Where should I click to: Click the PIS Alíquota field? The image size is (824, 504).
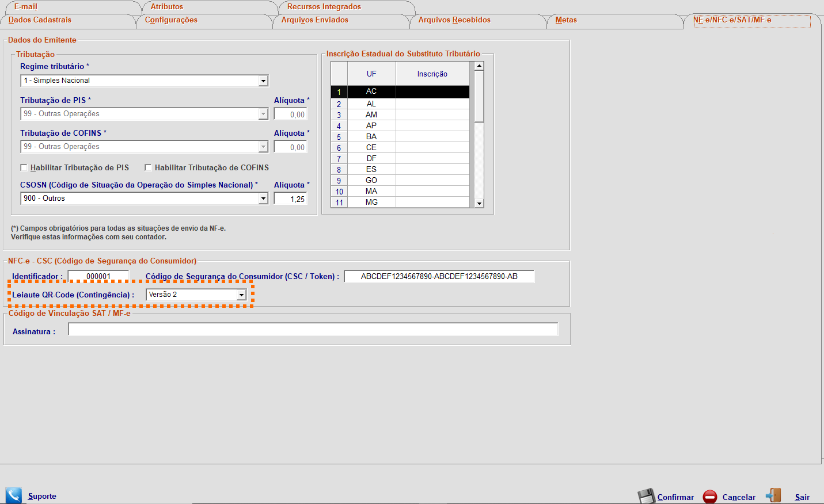290,114
